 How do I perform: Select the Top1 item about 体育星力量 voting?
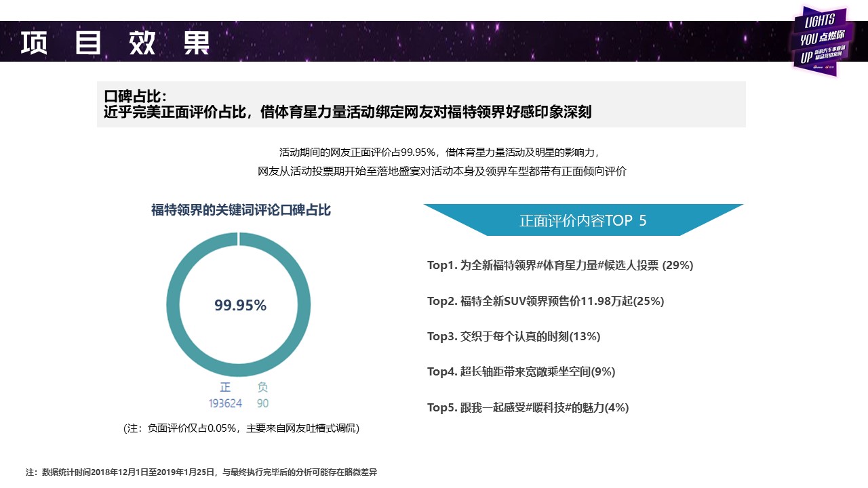tap(560, 266)
